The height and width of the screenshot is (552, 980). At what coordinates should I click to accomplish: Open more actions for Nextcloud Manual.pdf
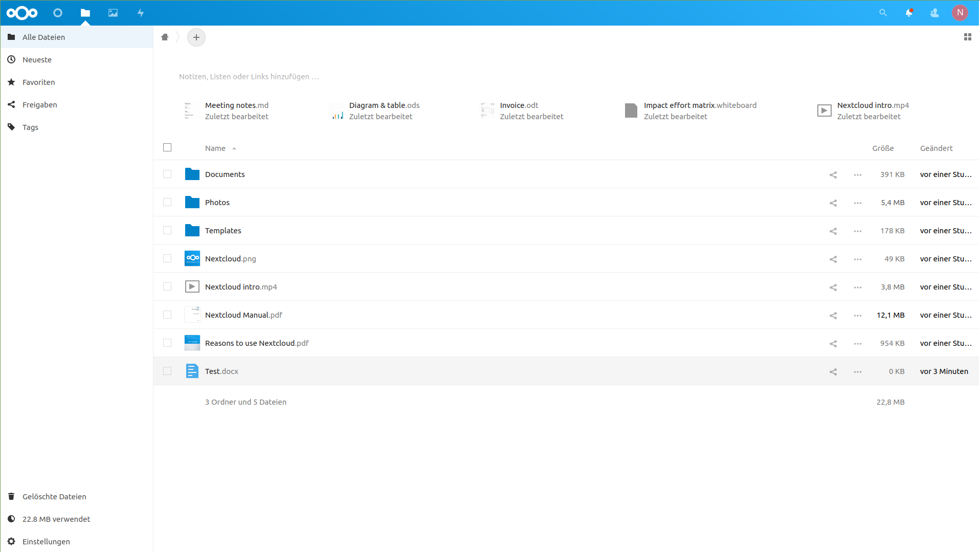pos(858,316)
